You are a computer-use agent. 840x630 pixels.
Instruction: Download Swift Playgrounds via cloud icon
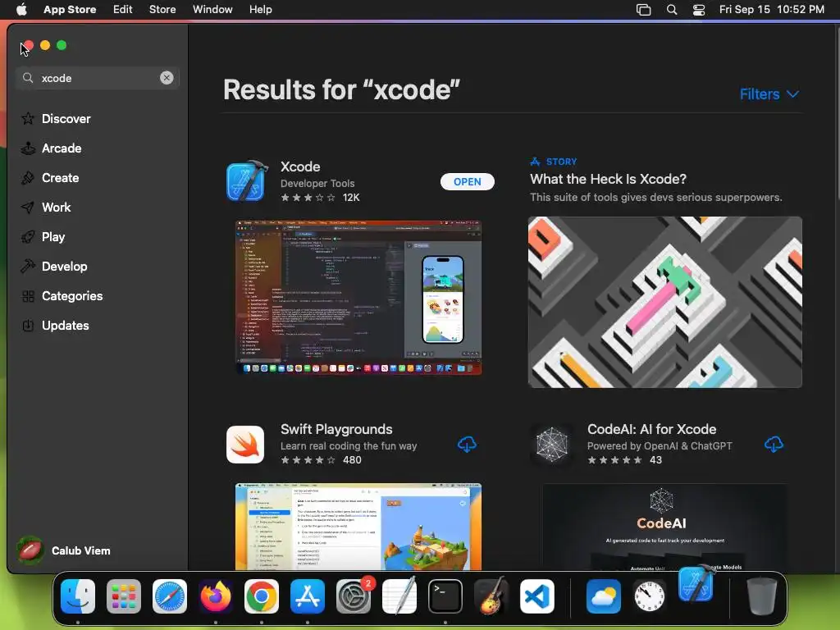[467, 444]
